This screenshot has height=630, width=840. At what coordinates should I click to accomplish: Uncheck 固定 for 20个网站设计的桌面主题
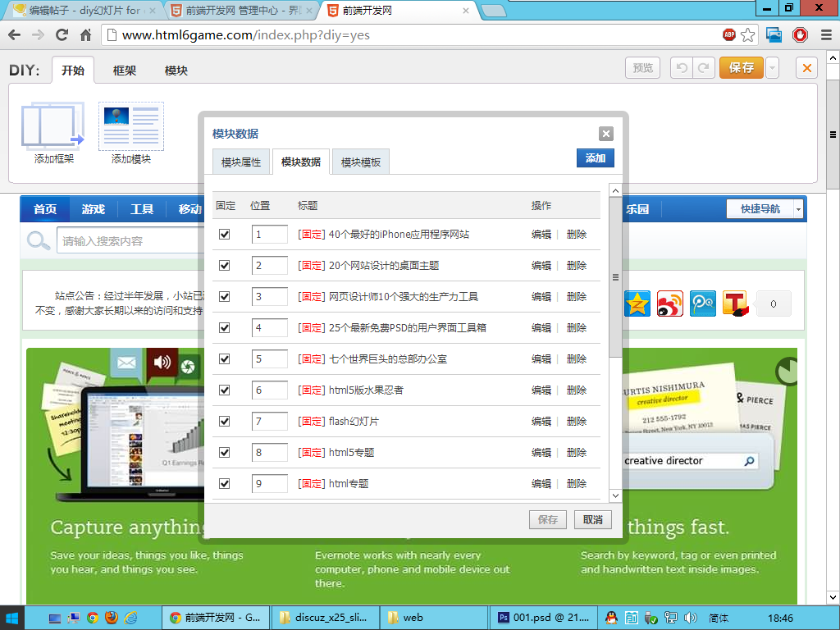click(x=225, y=265)
